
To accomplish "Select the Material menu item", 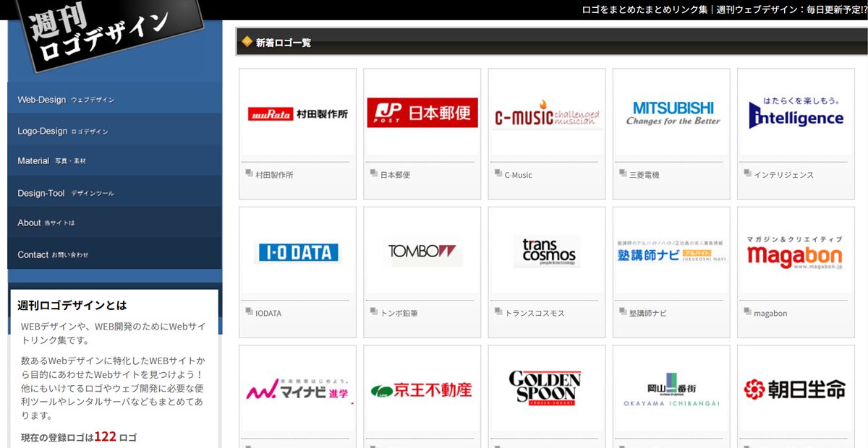I will coord(115,161).
